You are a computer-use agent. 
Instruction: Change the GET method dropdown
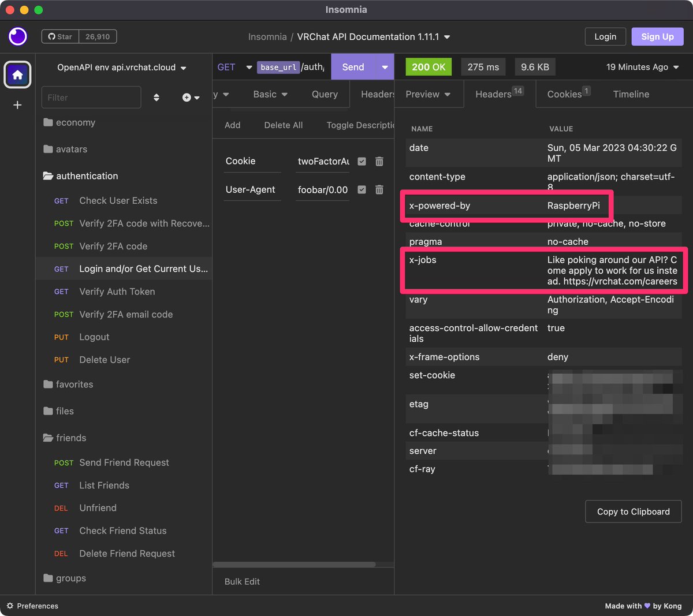click(234, 67)
